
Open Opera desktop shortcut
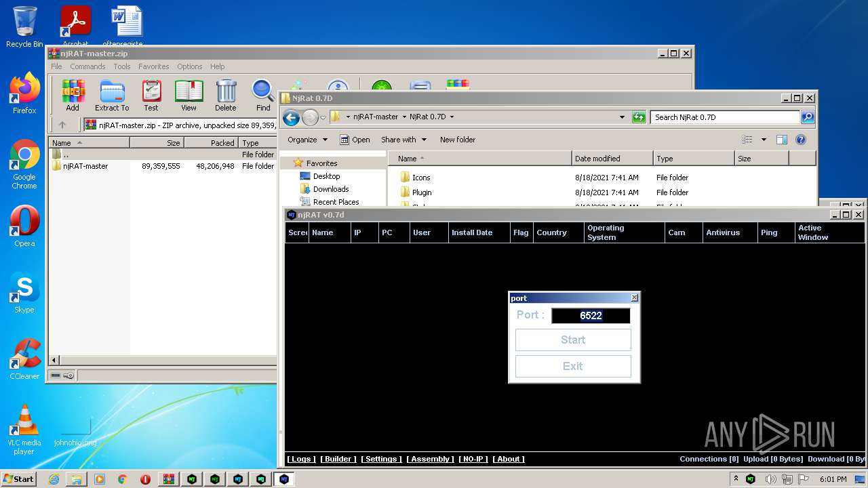point(24,226)
